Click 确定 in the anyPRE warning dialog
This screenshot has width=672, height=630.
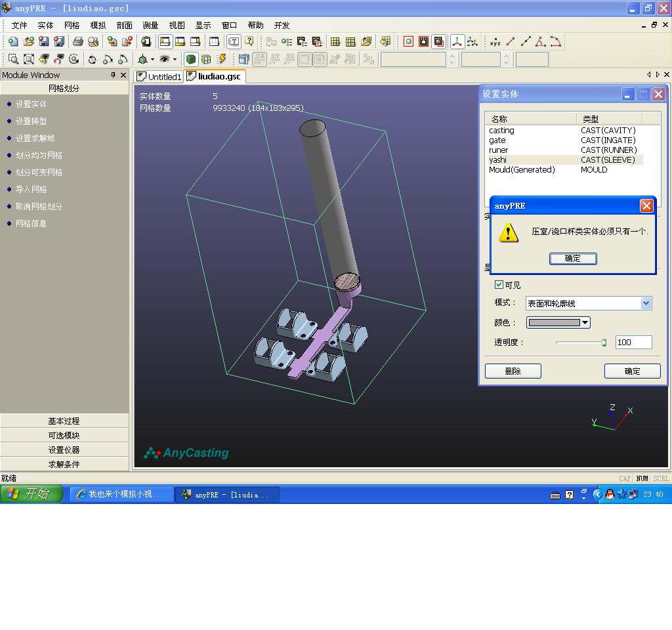click(572, 259)
